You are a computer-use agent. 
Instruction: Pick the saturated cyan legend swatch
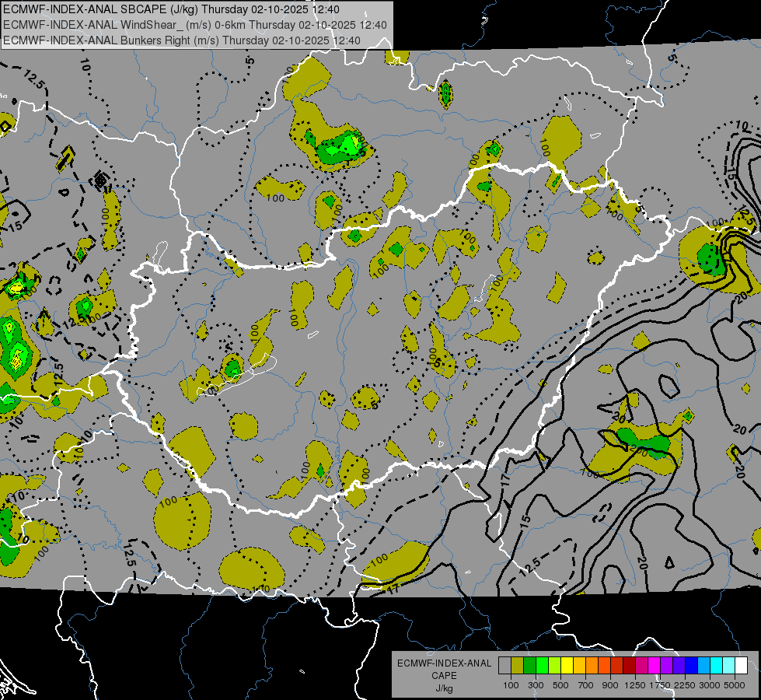(717, 665)
